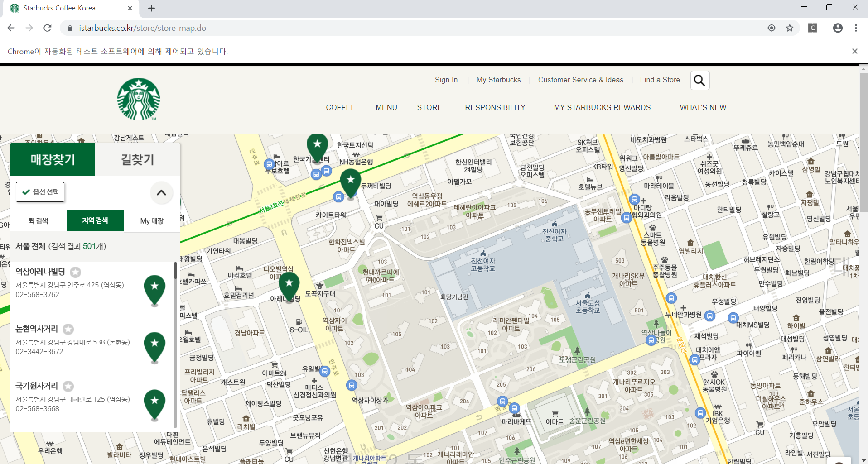Click the 옵션 선택 button
Screen dimensions: 868x464
[x=40, y=192]
